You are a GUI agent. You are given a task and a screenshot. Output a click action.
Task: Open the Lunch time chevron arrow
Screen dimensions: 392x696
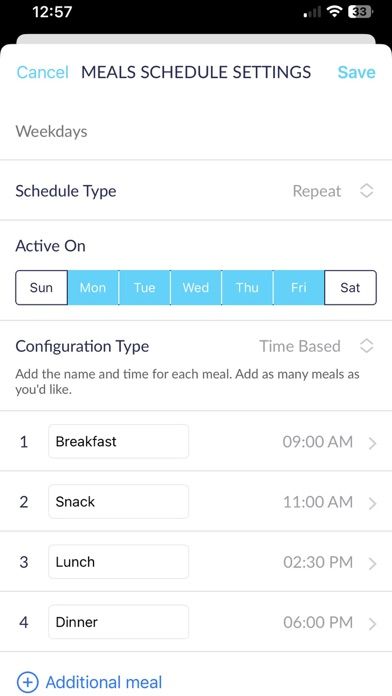[x=372, y=563]
